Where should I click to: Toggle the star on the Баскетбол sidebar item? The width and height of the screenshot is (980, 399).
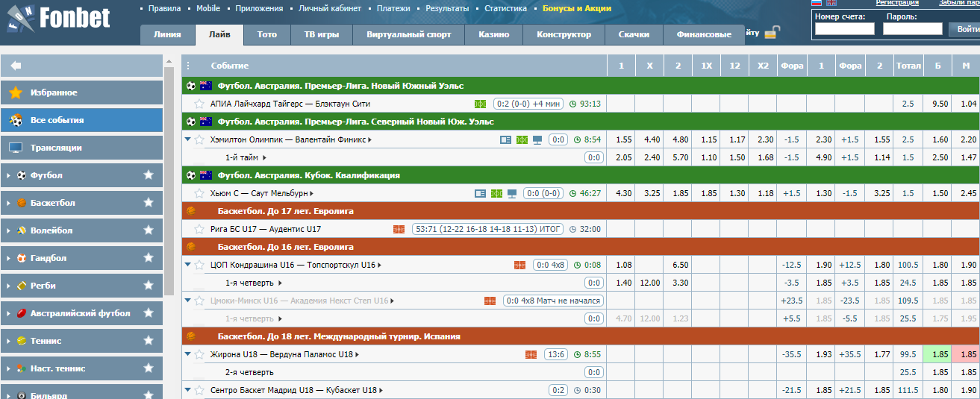pos(149,203)
